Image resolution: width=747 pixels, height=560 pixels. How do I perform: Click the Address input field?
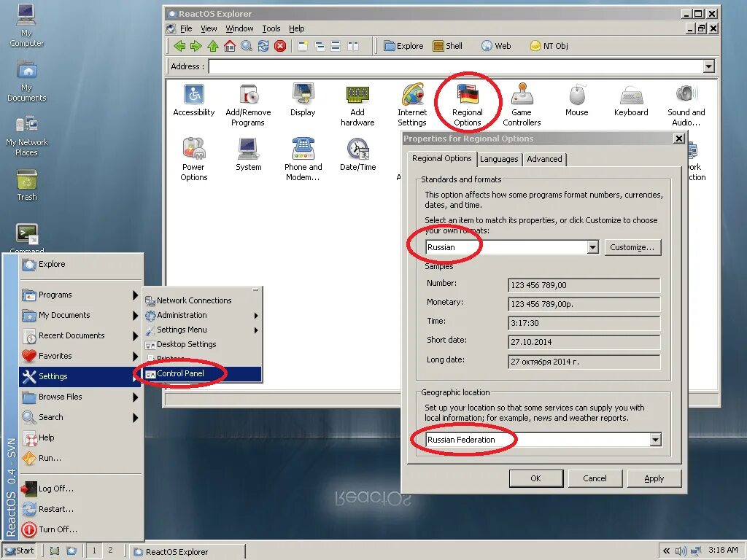pos(456,66)
